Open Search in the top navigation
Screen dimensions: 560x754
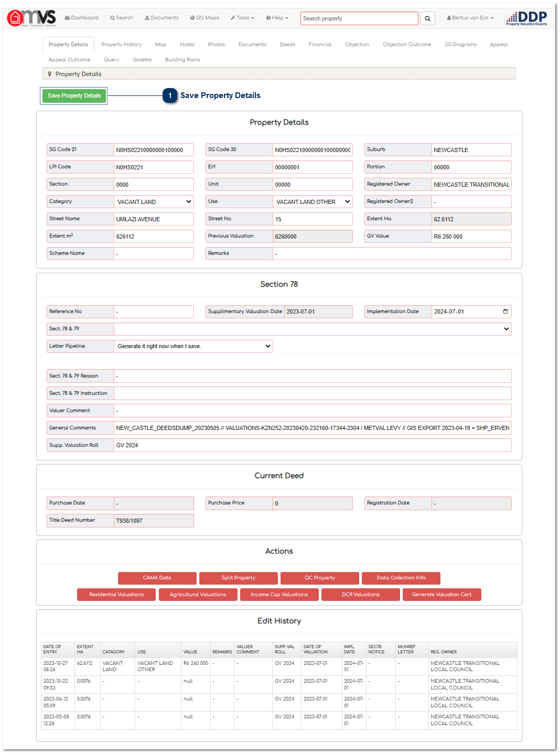[122, 18]
